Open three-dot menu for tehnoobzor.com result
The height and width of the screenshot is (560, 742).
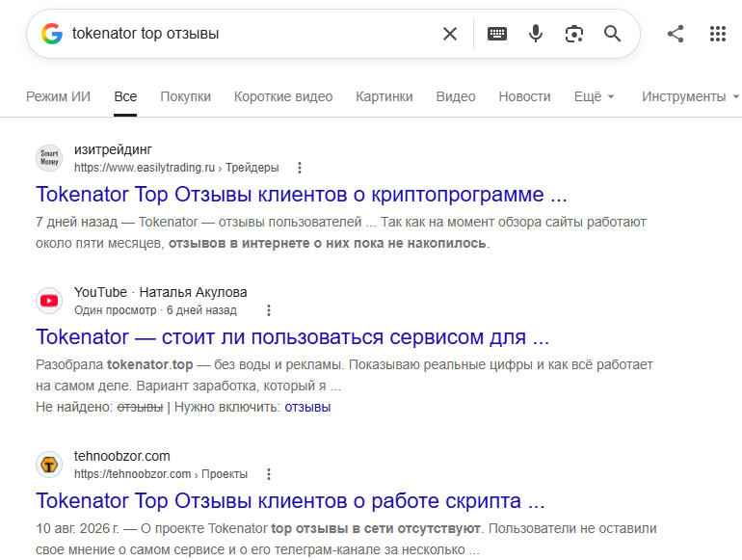(x=269, y=474)
